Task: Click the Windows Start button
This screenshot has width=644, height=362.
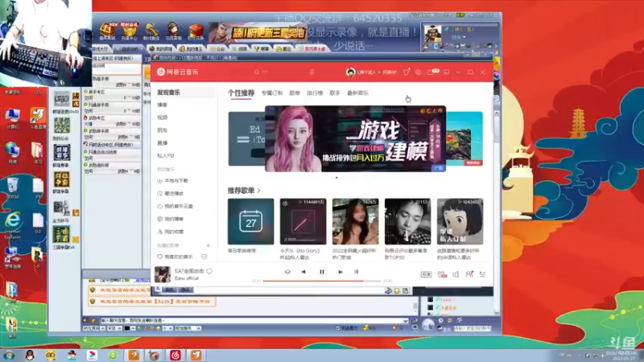Action: point(9,355)
